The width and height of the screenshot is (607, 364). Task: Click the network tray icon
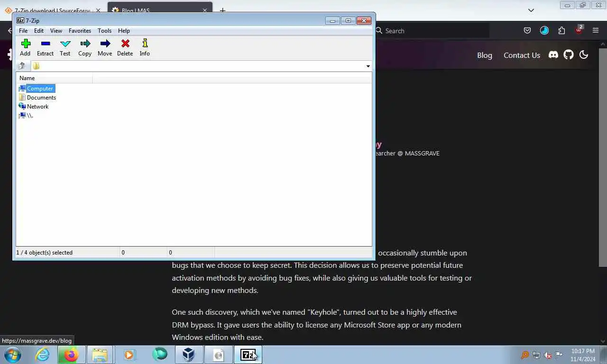click(x=536, y=355)
